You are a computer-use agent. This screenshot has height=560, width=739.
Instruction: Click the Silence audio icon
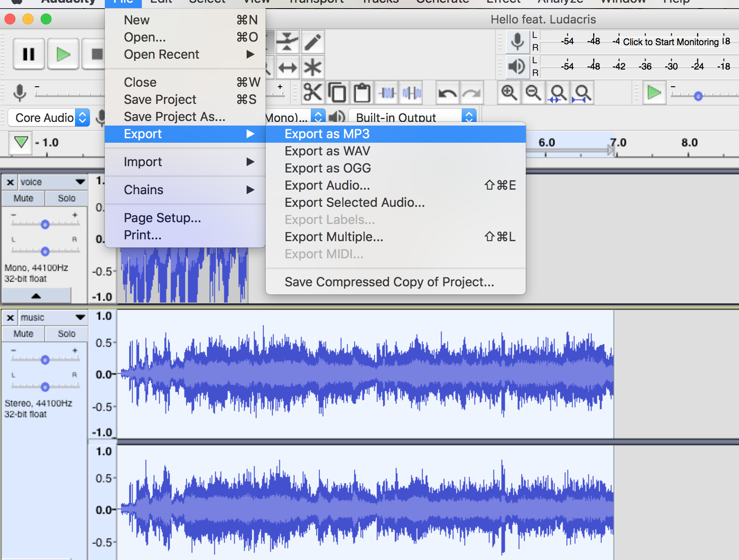[412, 93]
